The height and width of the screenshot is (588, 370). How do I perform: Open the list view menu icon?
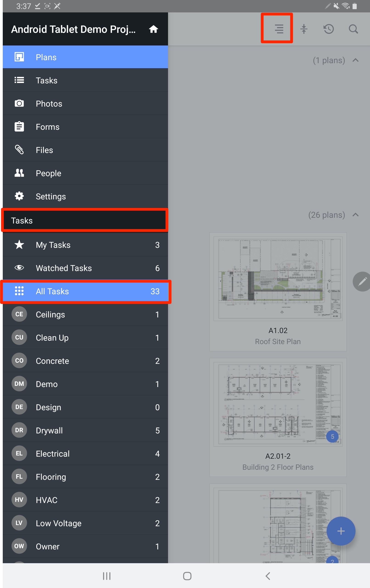tap(279, 29)
